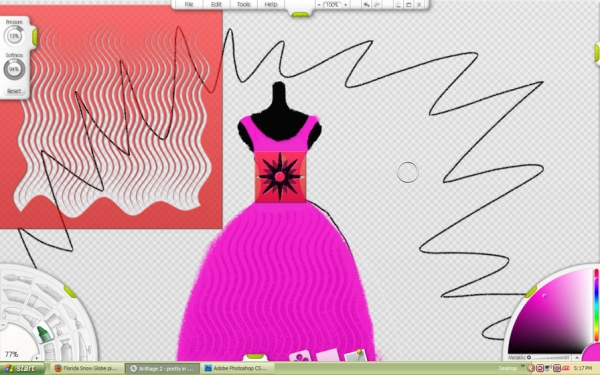
Task: Open the Help menu
Action: (271, 5)
